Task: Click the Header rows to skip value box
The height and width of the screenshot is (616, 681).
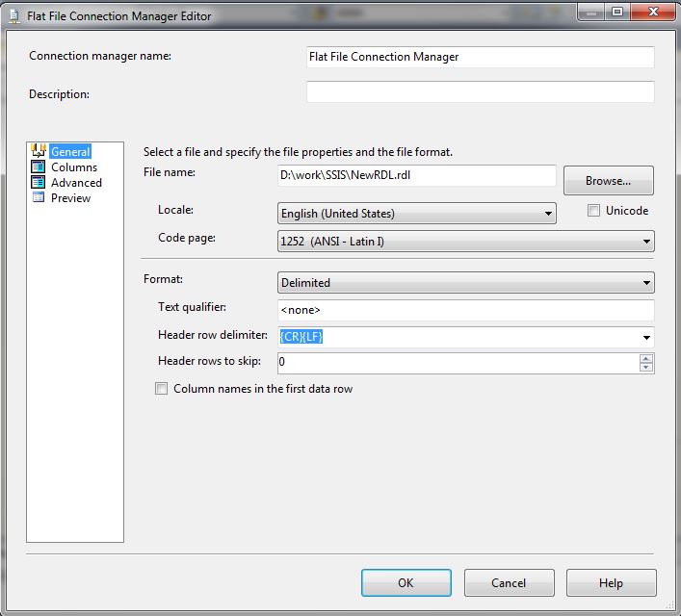Action: click(x=458, y=363)
